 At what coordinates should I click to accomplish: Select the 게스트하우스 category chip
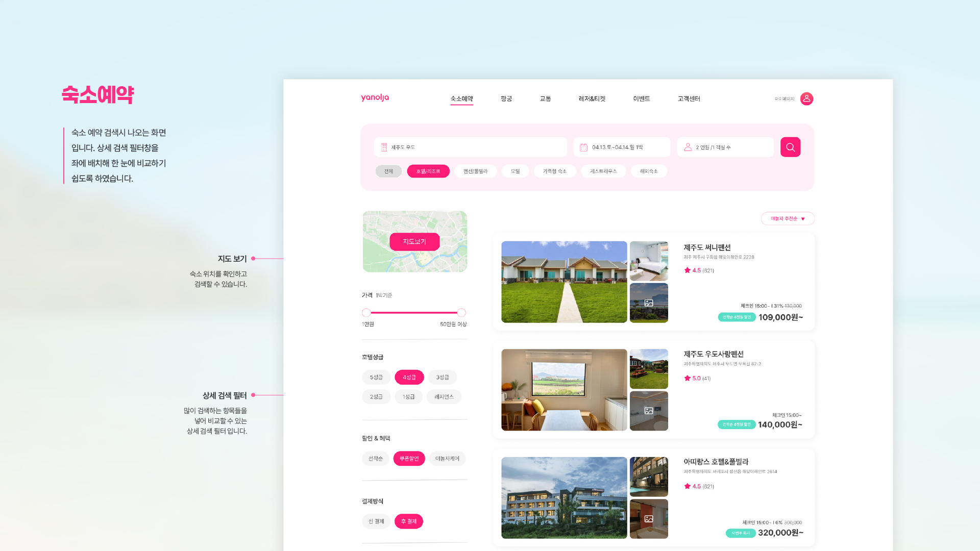pyautogui.click(x=603, y=171)
